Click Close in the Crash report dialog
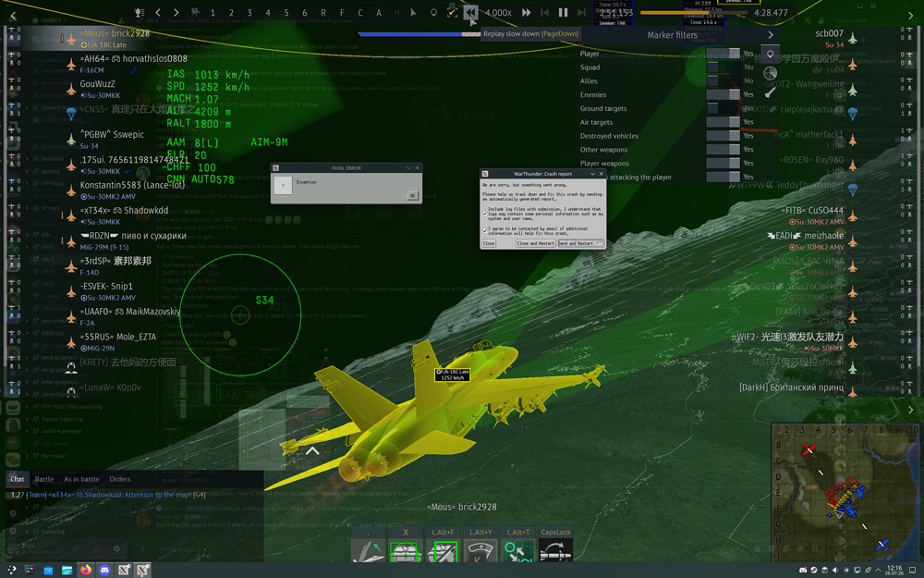 coord(489,243)
